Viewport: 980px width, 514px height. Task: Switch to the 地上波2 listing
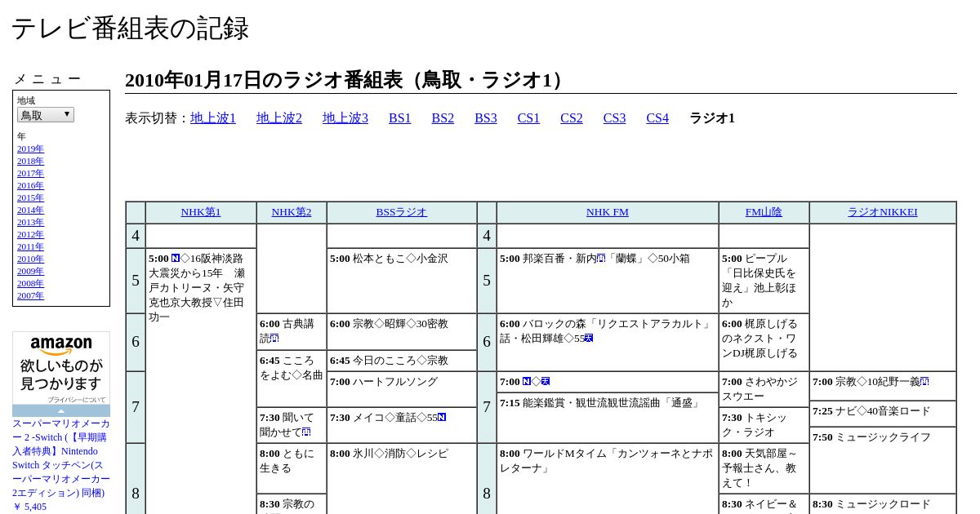(x=279, y=118)
